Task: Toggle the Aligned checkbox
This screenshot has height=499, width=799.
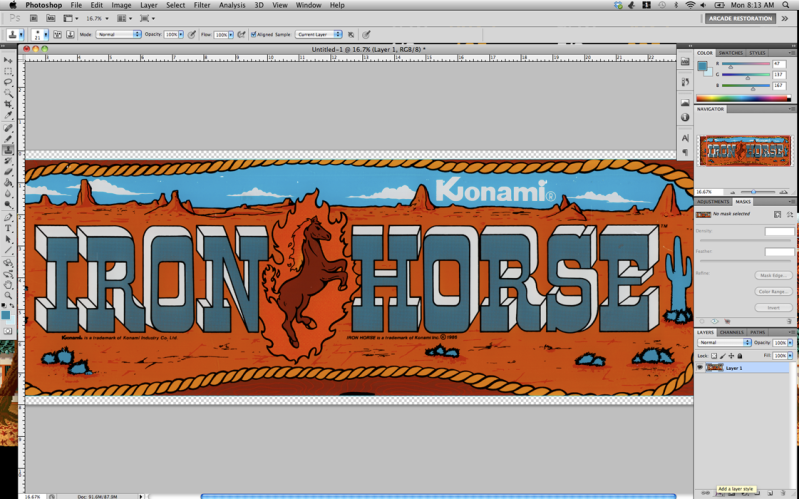Action: pos(253,35)
